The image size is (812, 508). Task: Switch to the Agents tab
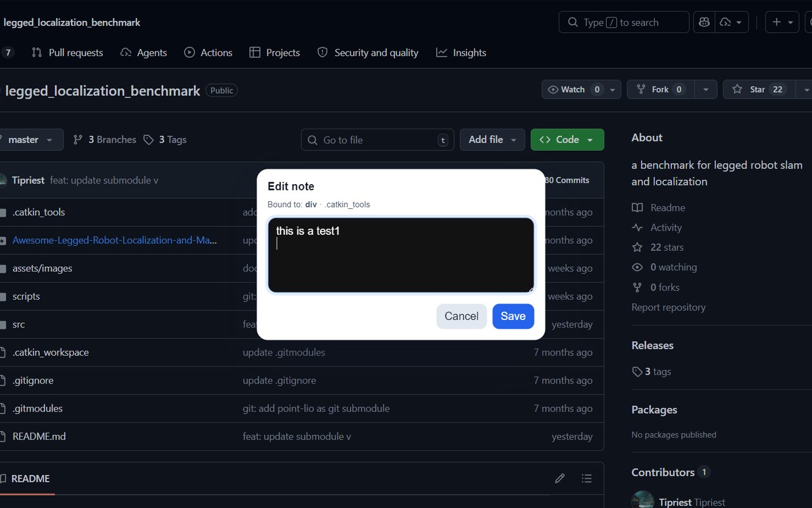(144, 53)
